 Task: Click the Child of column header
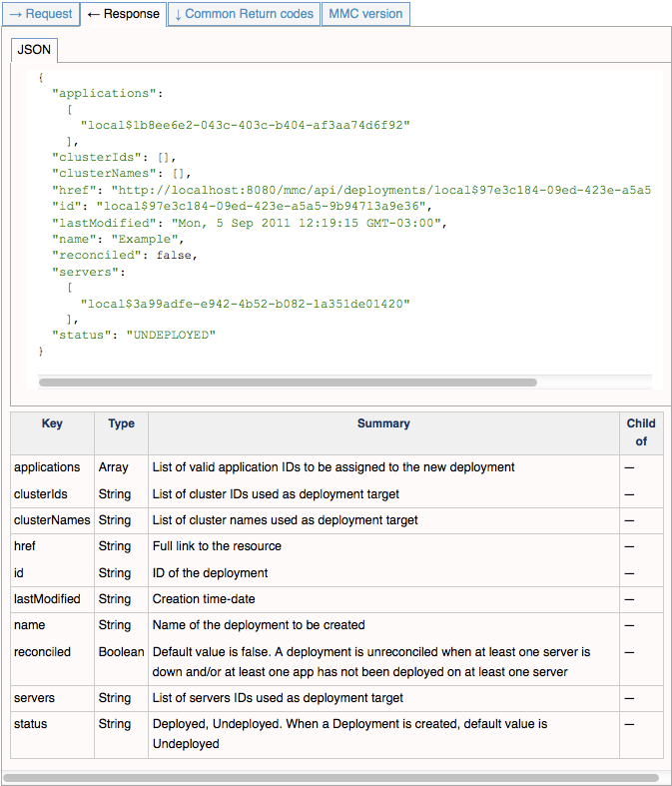[x=640, y=431]
